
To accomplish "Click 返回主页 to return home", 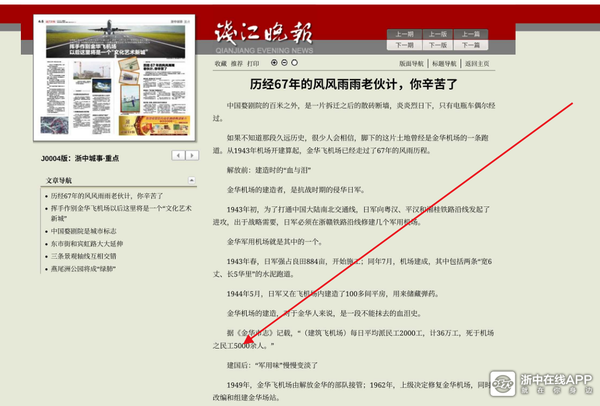I will [477, 64].
